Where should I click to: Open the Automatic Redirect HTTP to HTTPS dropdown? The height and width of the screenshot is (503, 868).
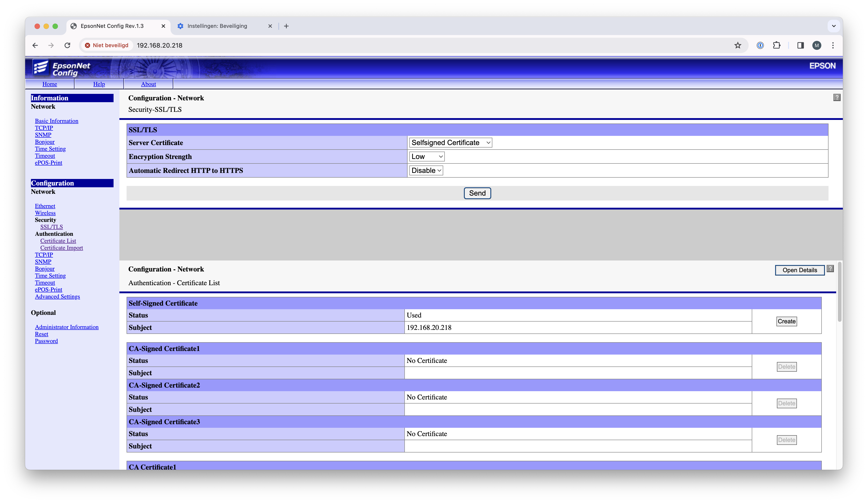pos(426,170)
